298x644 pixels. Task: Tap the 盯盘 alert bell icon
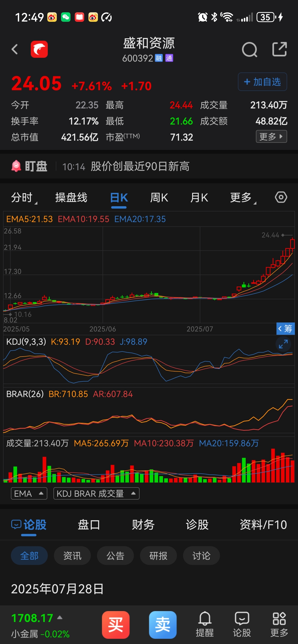click(x=16, y=166)
